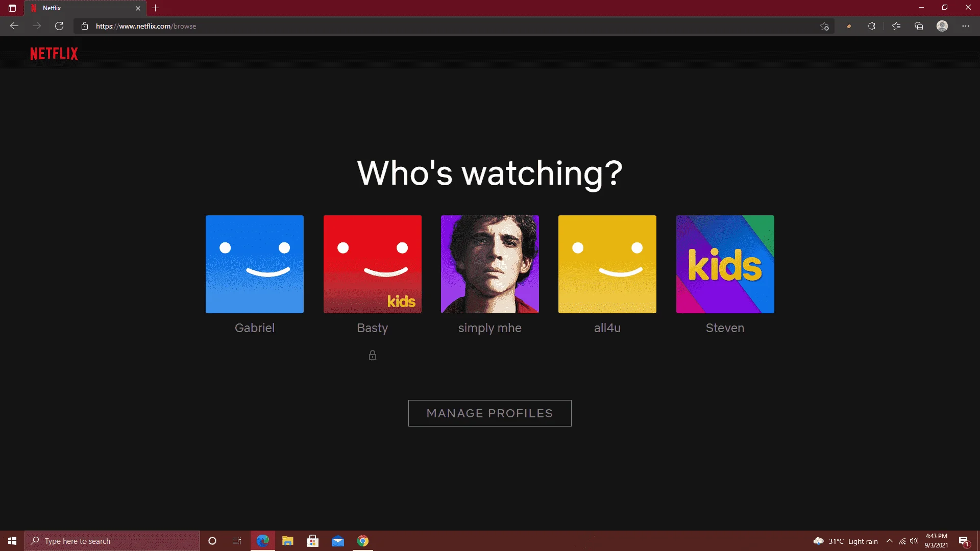
Task: Open the notification action center
Action: coord(964,541)
